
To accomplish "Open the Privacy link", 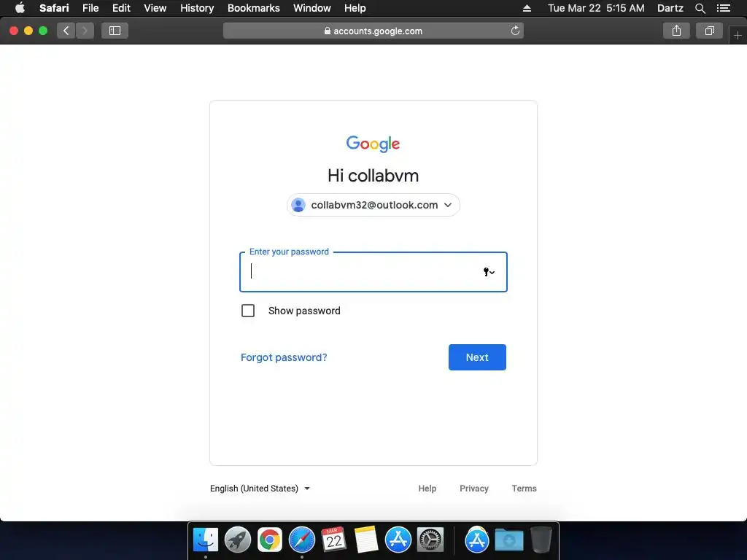I will (x=474, y=489).
